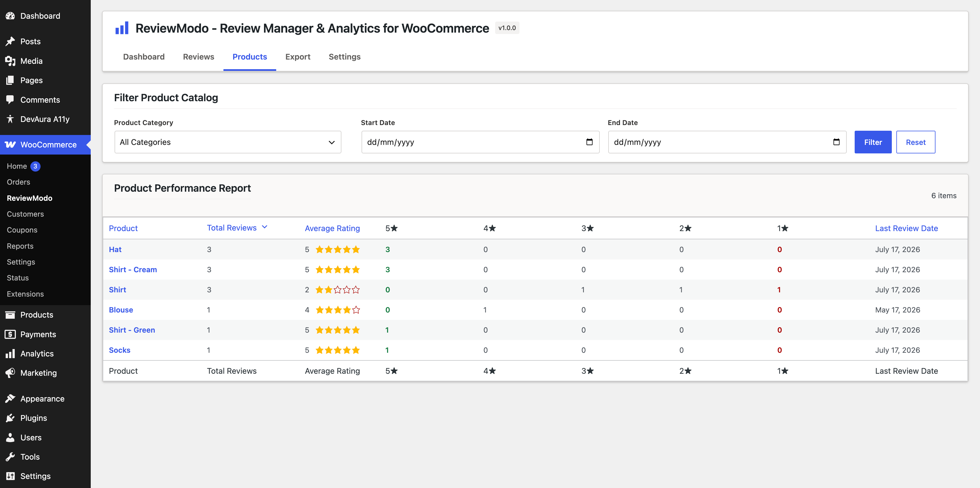Screen dimensions: 980x488
Task: Click the WooCommerce Settings submenu item
Action: tap(21, 262)
